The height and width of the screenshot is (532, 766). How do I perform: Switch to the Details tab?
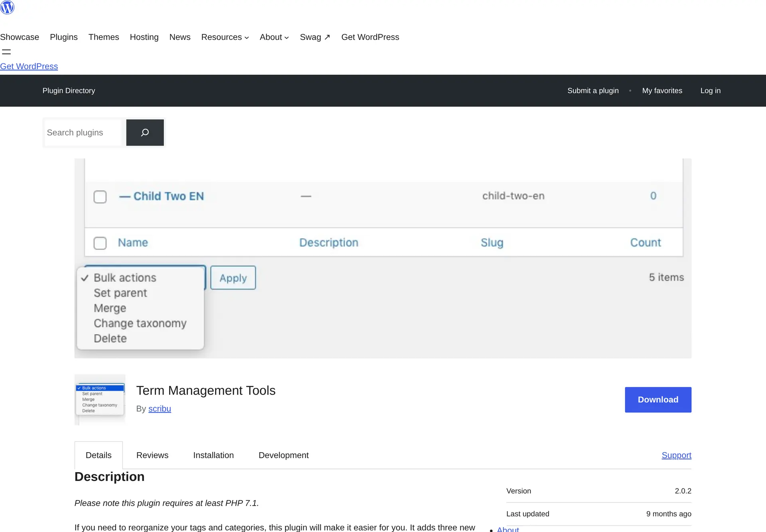click(x=99, y=455)
